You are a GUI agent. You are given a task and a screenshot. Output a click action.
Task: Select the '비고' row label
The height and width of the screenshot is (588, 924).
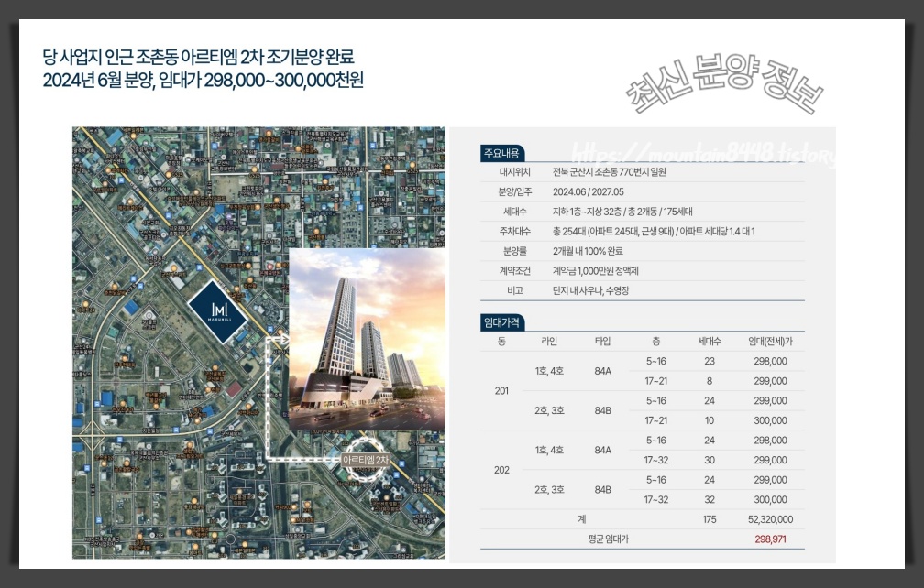pos(514,290)
